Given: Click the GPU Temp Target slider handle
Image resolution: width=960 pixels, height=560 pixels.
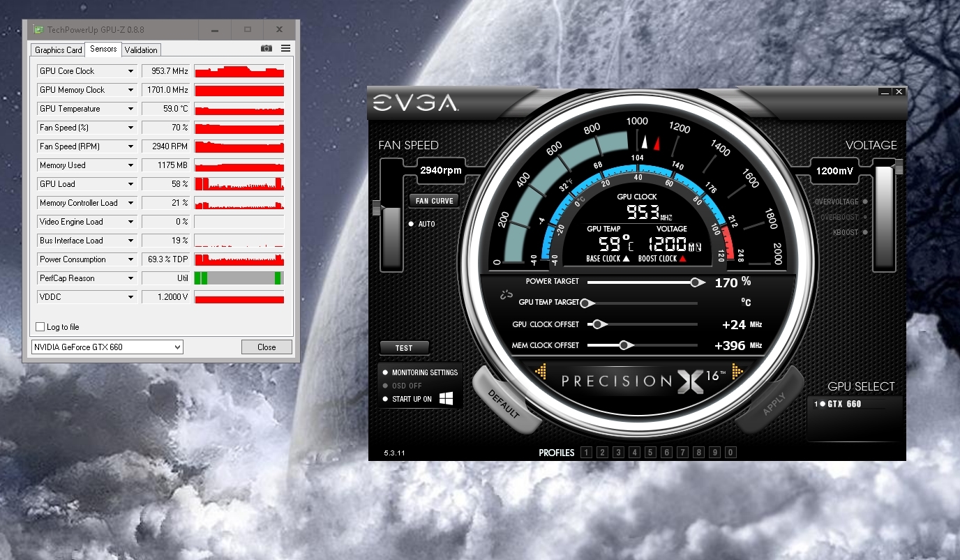Looking at the screenshot, I should click(587, 303).
